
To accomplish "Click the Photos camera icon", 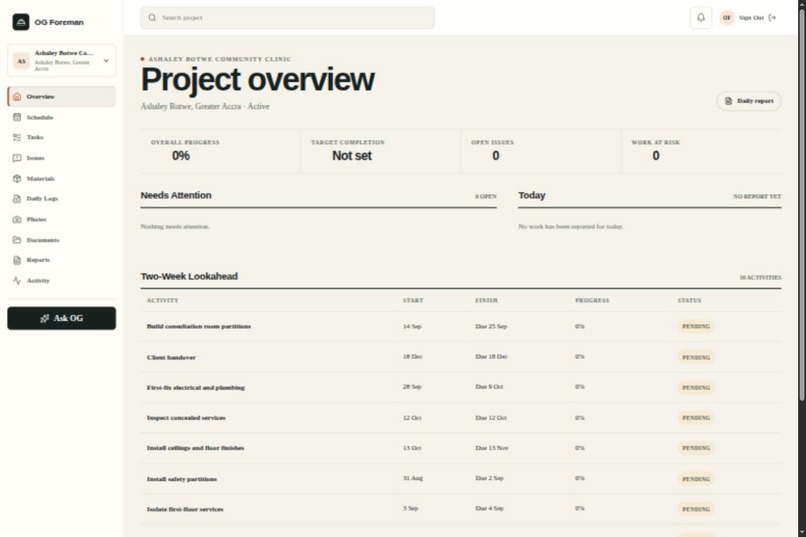I will [x=17, y=219].
